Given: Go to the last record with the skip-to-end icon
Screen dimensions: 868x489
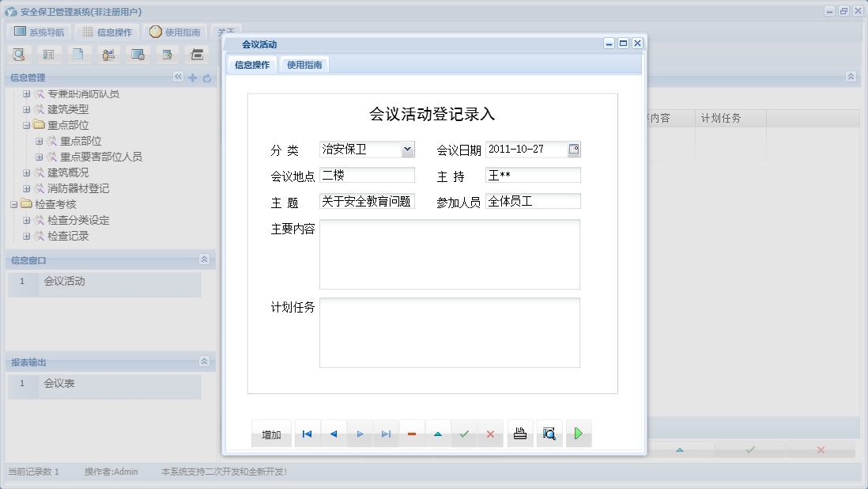Looking at the screenshot, I should [386, 433].
